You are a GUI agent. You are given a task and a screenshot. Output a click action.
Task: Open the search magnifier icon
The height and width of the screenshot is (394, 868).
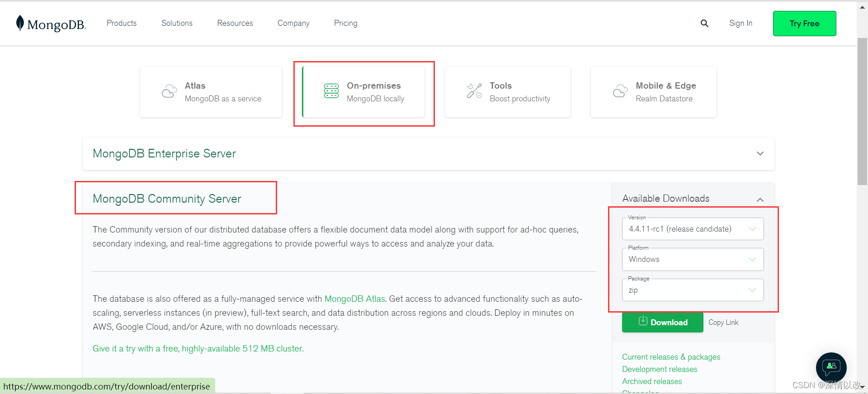tap(704, 23)
